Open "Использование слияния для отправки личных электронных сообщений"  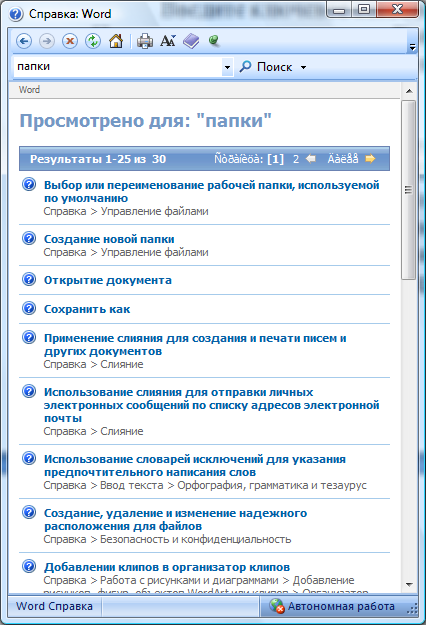point(211,405)
